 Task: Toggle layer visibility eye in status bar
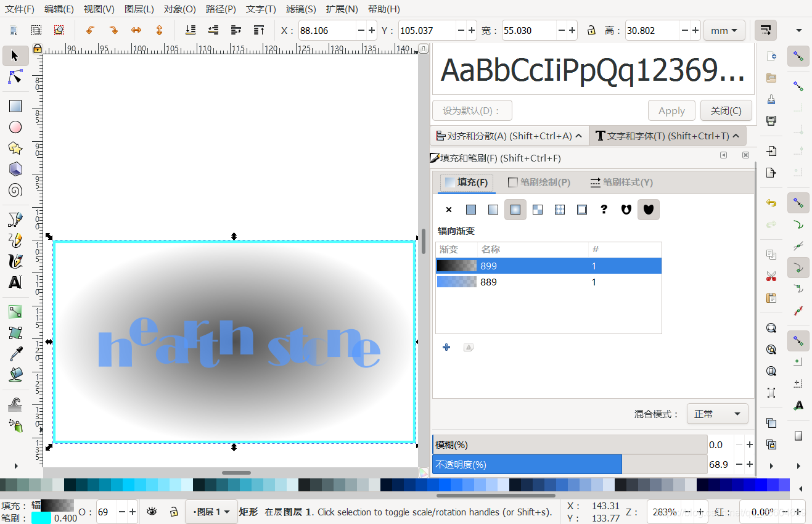click(152, 512)
